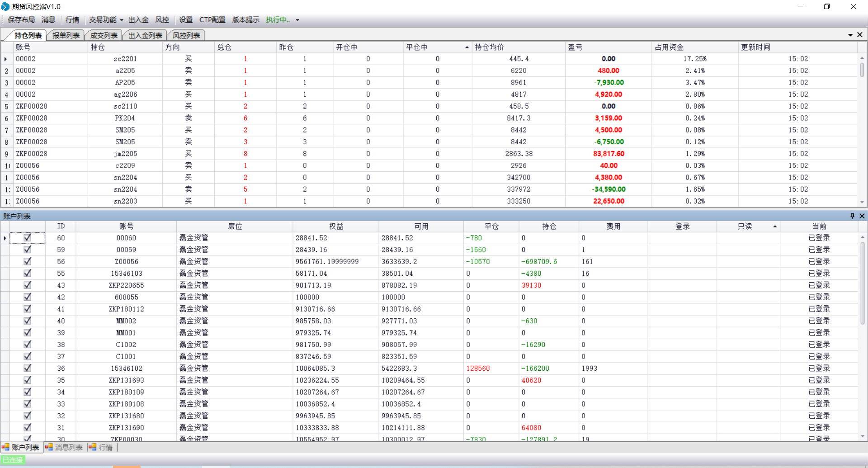Image resolution: width=868 pixels, height=468 pixels.
Task: Close the 账户列表 panel
Action: 862,216
